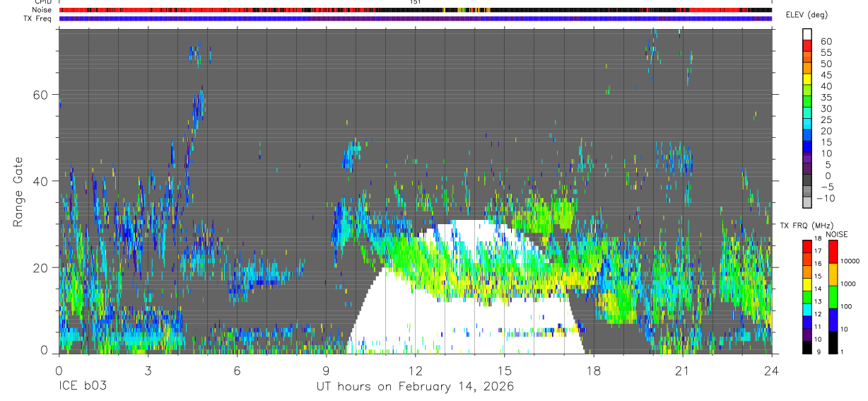The width and height of the screenshot is (868, 401).
Task: Click the 'UT hours on February 14, 2026' axis title
Action: [416, 386]
